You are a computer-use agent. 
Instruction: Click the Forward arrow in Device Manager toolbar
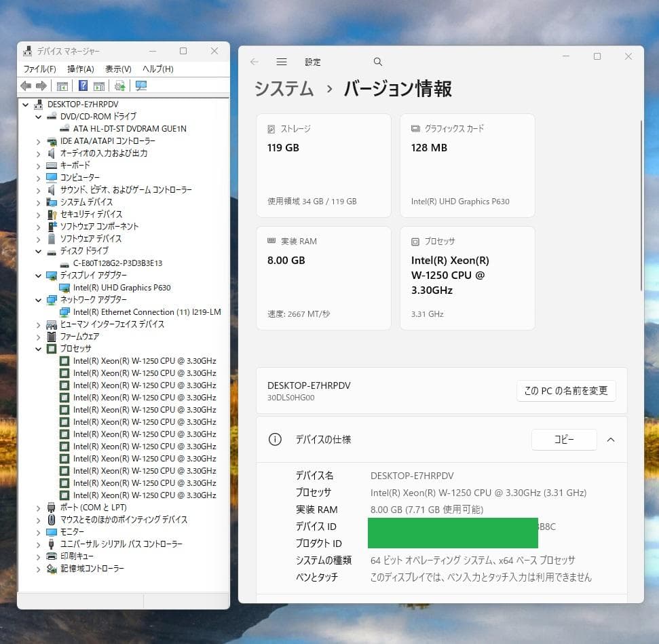(40, 84)
